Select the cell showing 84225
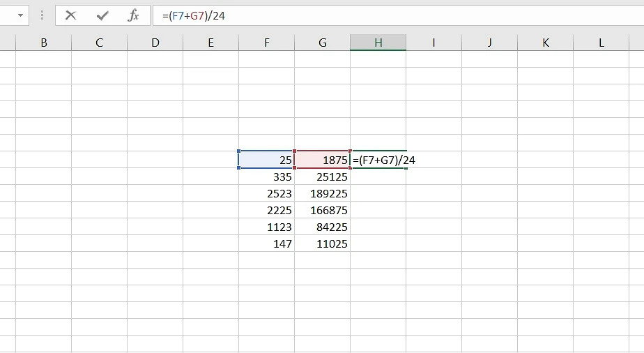644x353 pixels. (x=322, y=227)
